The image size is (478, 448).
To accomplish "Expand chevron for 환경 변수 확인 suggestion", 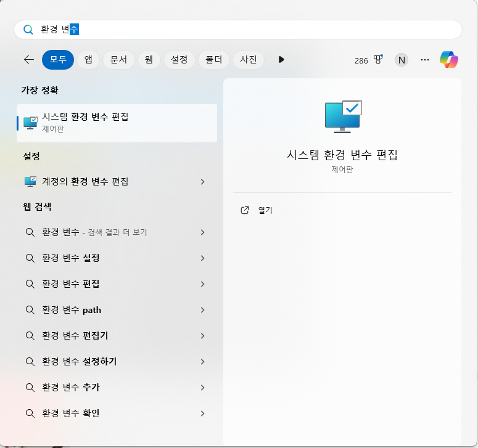I will (x=202, y=413).
